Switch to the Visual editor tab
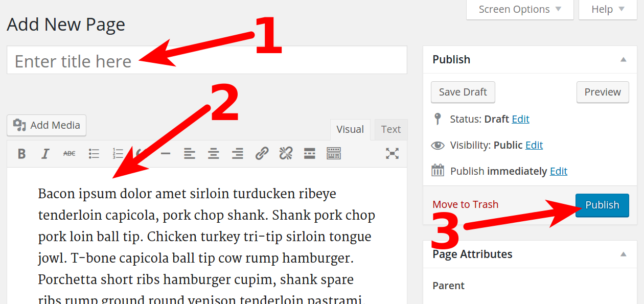644x304 pixels. click(x=350, y=129)
